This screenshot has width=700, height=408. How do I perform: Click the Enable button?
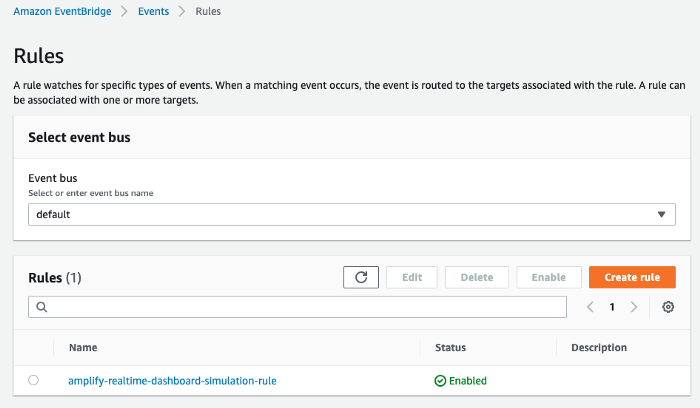(x=548, y=277)
